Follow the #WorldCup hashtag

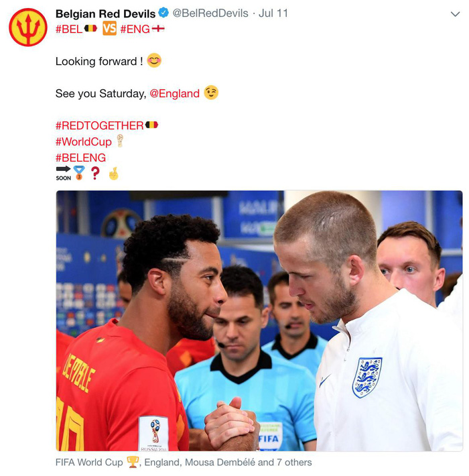click(84, 141)
